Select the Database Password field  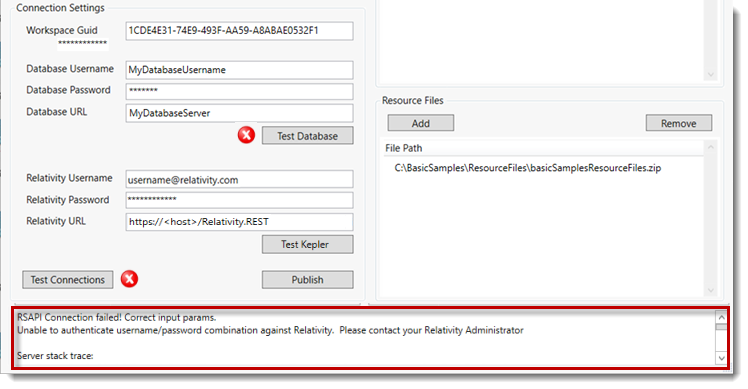click(239, 91)
